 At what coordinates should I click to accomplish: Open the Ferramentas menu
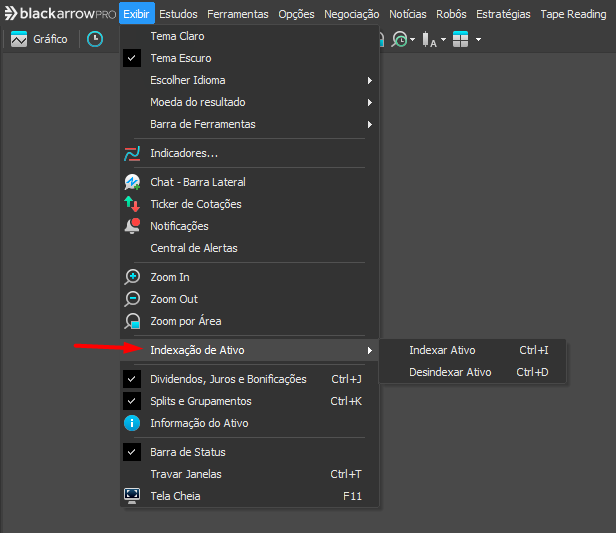coord(238,14)
